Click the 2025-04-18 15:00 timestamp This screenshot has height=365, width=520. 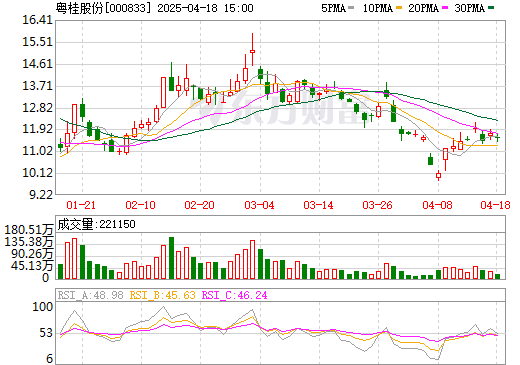205,8
